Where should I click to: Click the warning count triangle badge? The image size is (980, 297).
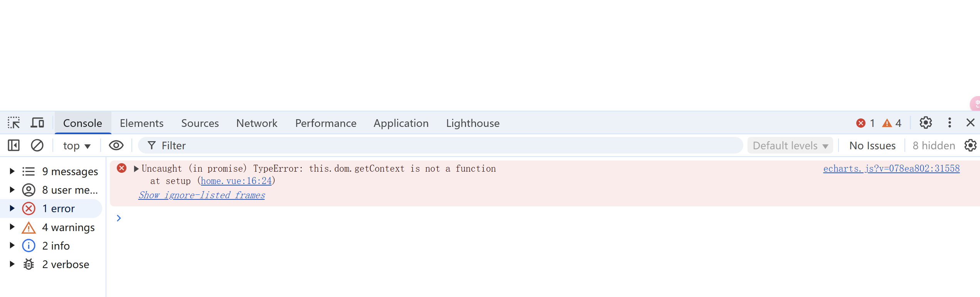[x=892, y=123]
